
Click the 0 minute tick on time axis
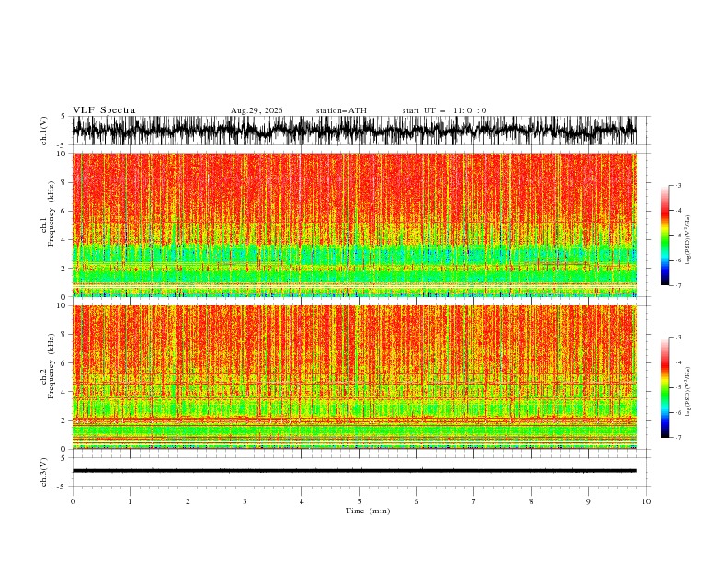coord(73,501)
